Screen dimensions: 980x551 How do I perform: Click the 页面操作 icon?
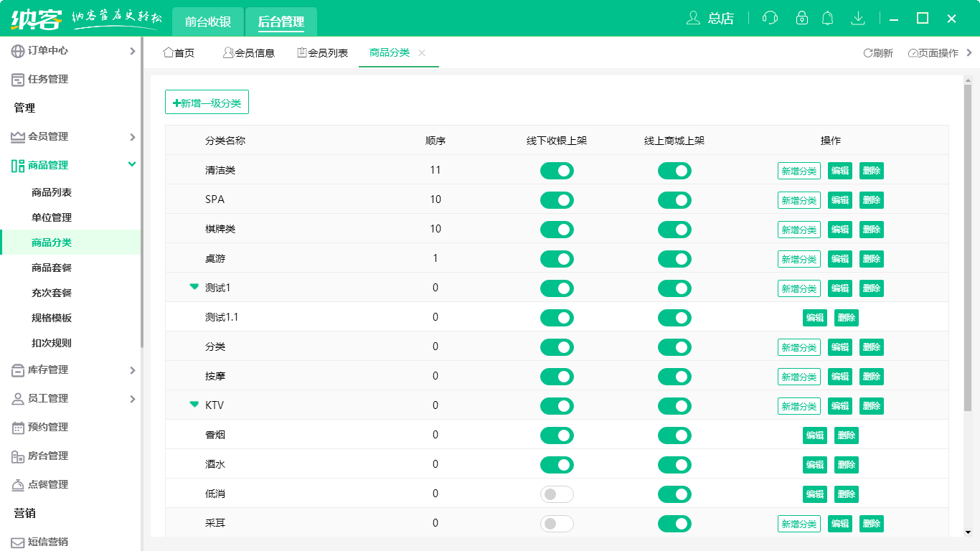point(913,53)
